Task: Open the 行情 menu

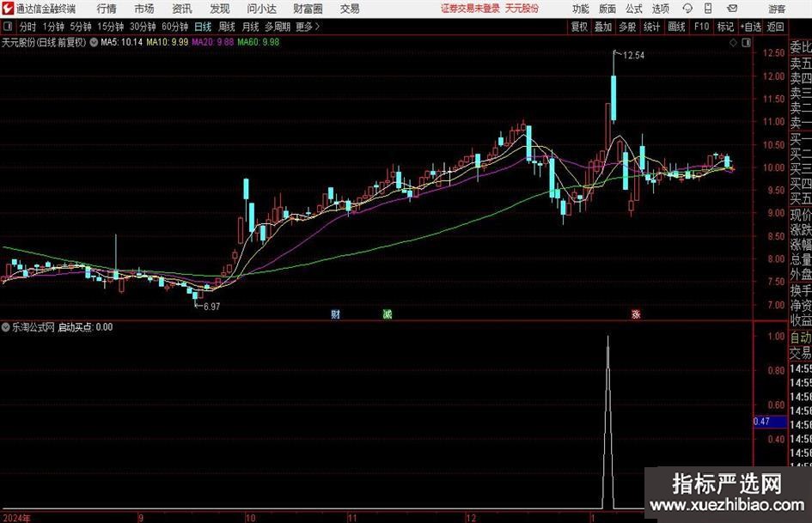Action: [x=107, y=9]
